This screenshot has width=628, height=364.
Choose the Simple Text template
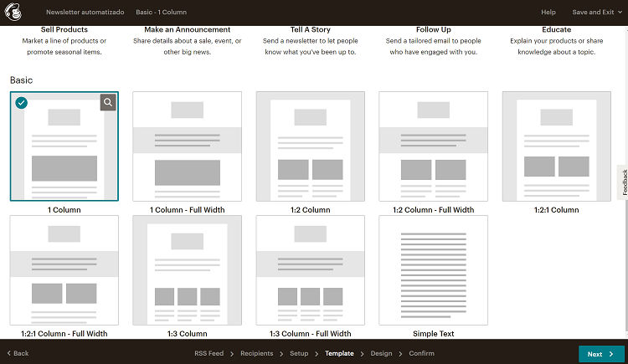pos(433,270)
